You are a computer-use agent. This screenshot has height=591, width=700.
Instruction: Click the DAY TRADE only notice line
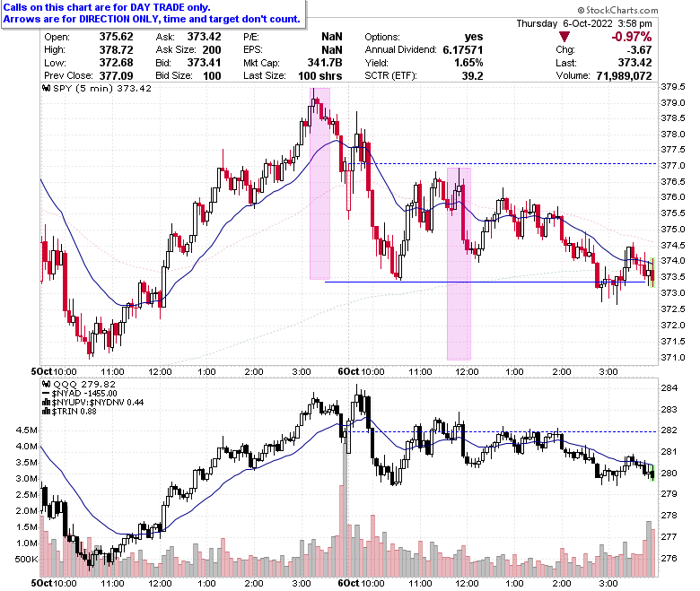pos(107,7)
